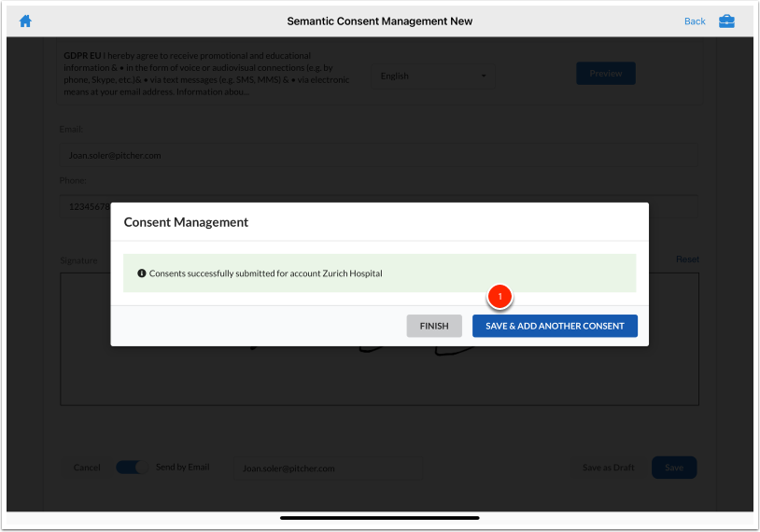This screenshot has width=760, height=532.
Task: Click FINISH in the Consent Management dialog
Action: 434,326
